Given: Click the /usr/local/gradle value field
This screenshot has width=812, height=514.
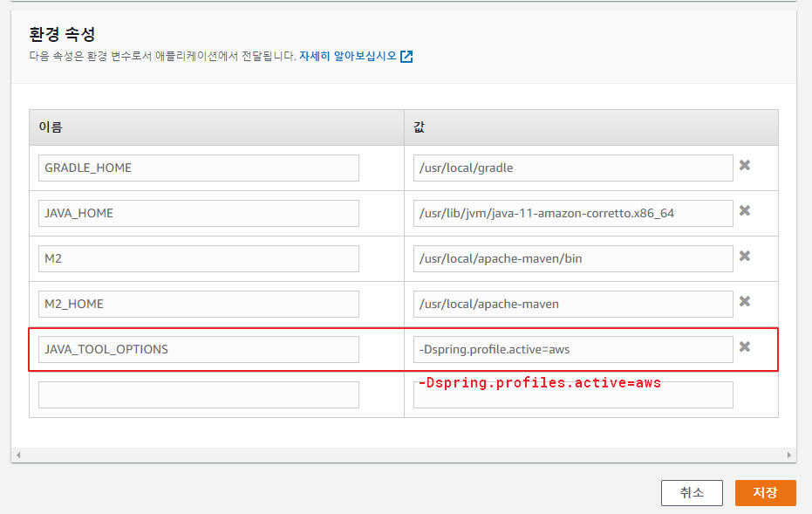Looking at the screenshot, I should (x=573, y=168).
